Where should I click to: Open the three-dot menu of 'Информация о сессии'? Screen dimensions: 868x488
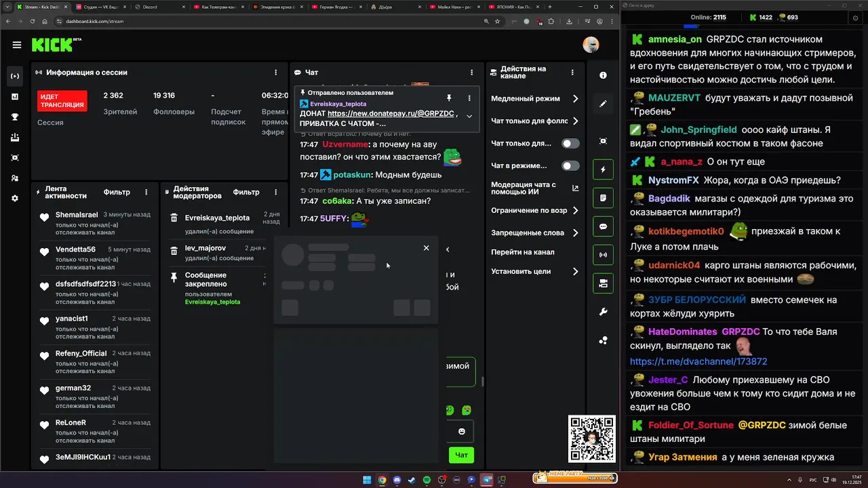275,73
